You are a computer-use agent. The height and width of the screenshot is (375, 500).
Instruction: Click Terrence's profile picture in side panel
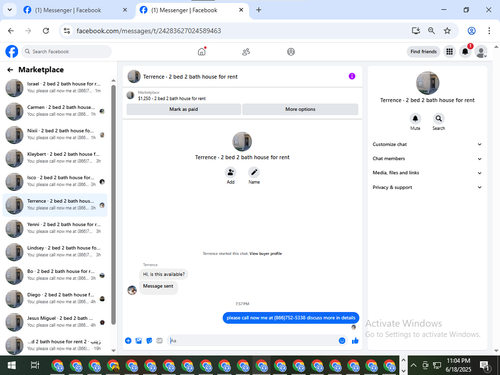(427, 83)
